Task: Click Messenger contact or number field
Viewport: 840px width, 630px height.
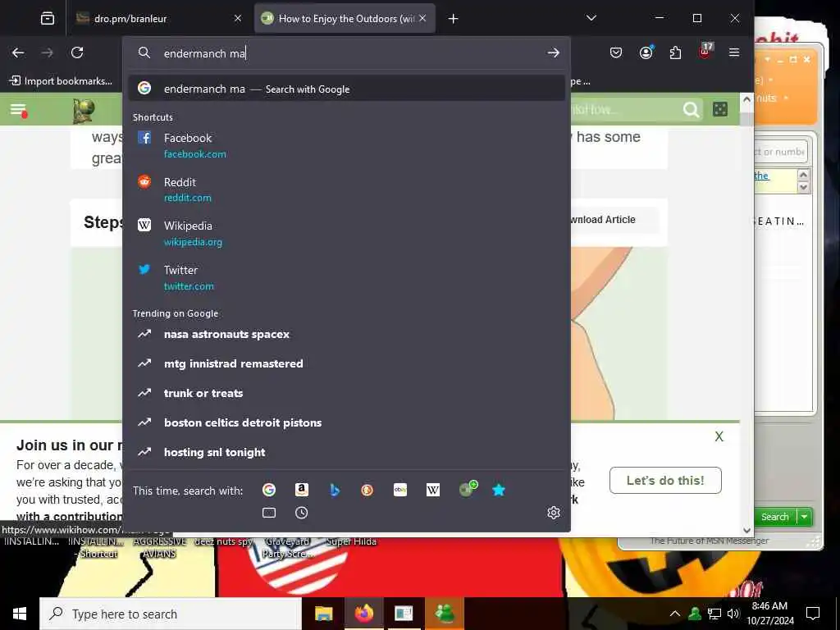Action: pyautogui.click(x=780, y=152)
